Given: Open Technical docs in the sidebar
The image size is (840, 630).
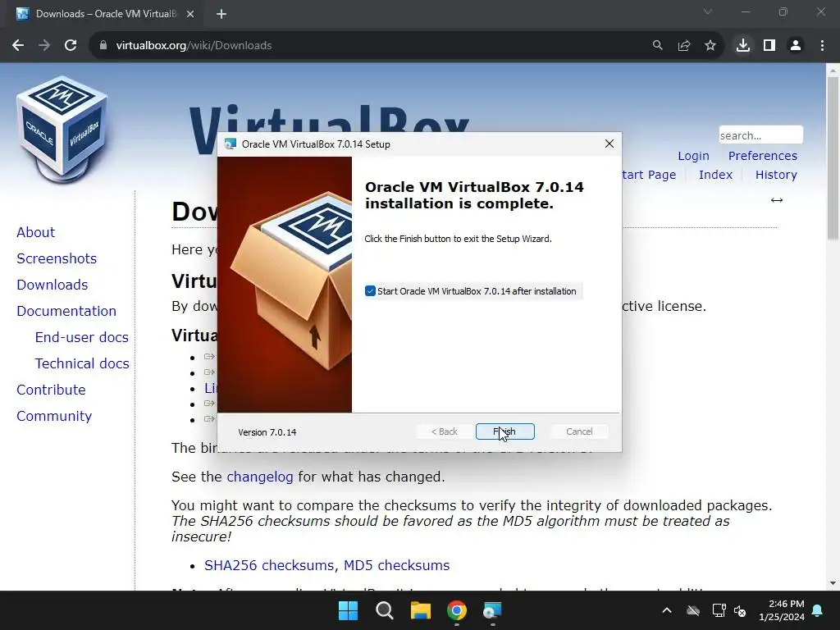Looking at the screenshot, I should tap(82, 363).
